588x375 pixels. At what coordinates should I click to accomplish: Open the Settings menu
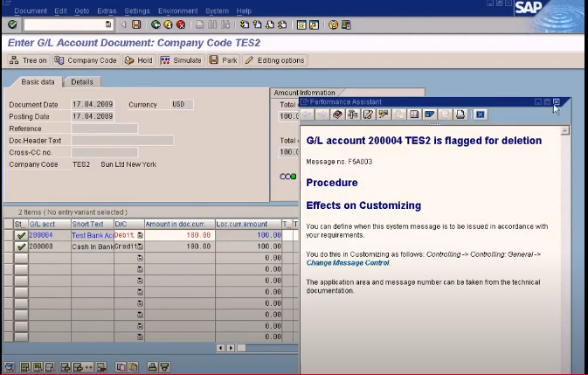[137, 10]
